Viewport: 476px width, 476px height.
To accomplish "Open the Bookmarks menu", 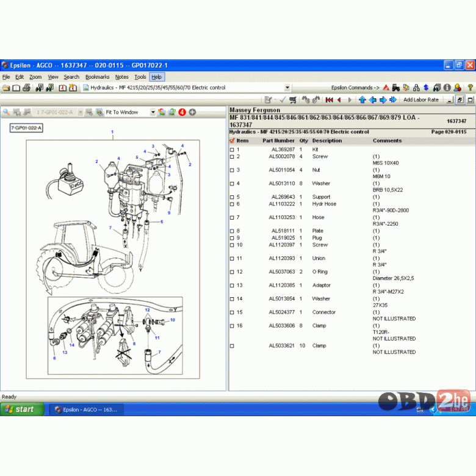I will point(97,77).
